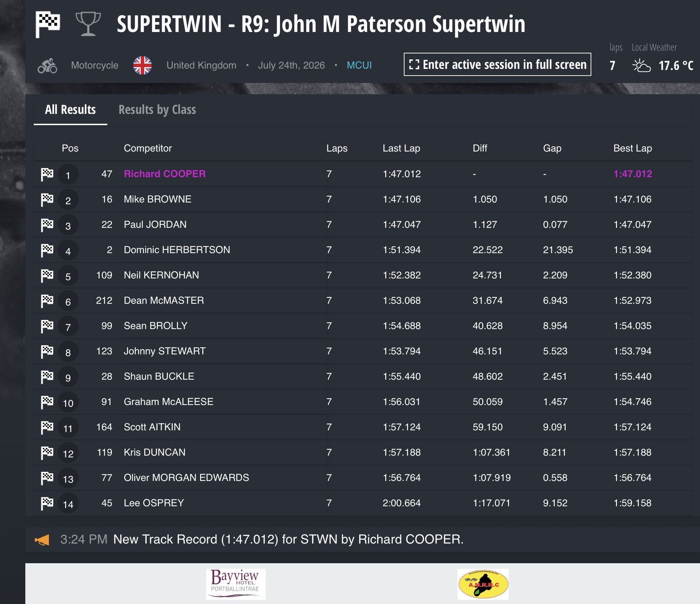Click the motorcycle icon next to Motorcycle
This screenshot has height=604, width=700.
pyautogui.click(x=47, y=66)
